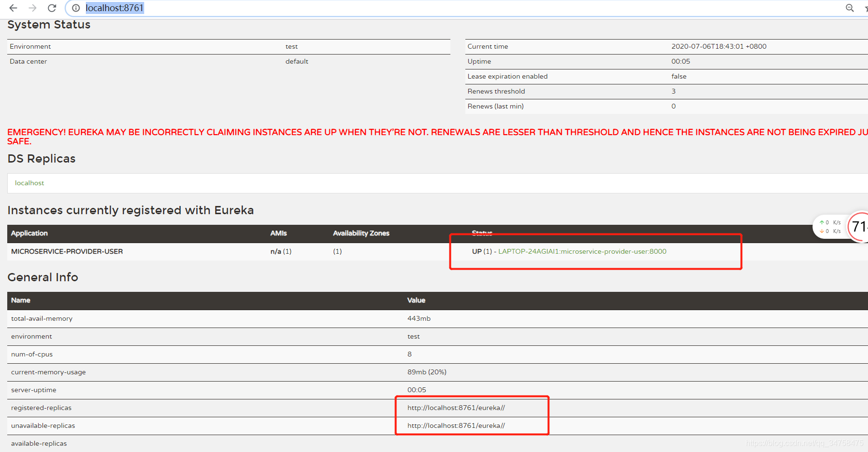Click the current-memory-usage row name

pos(48,372)
